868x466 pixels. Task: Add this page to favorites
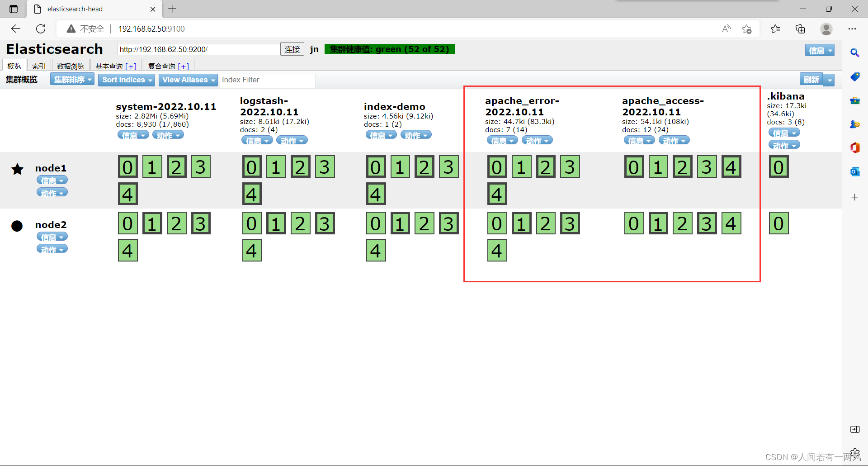pos(746,29)
